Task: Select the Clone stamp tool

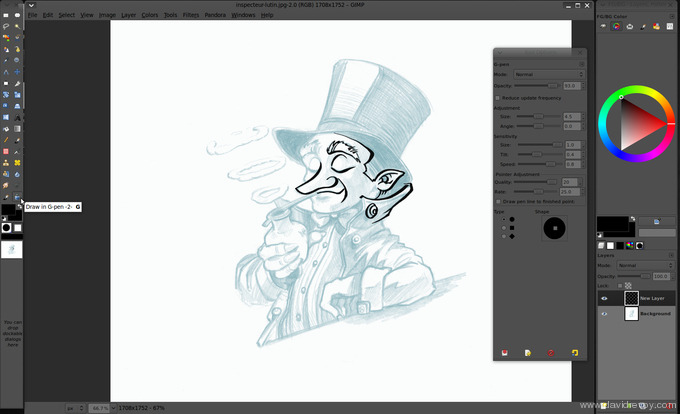Action: click(6, 163)
